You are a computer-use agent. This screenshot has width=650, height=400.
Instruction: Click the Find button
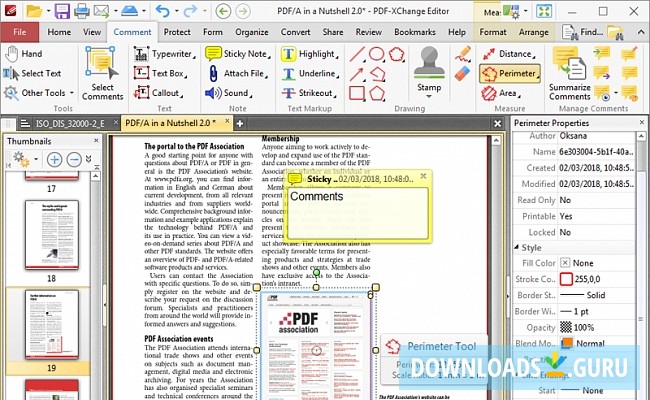pos(582,32)
